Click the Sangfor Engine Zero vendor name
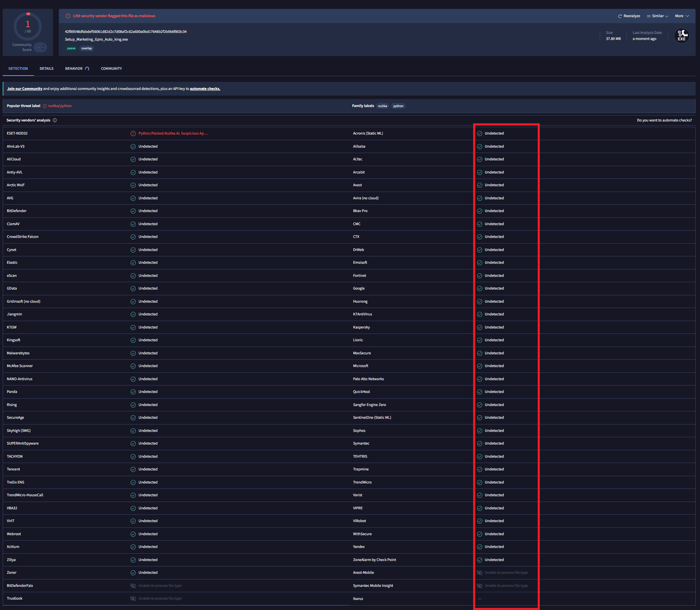The height and width of the screenshot is (610, 700). (370, 405)
